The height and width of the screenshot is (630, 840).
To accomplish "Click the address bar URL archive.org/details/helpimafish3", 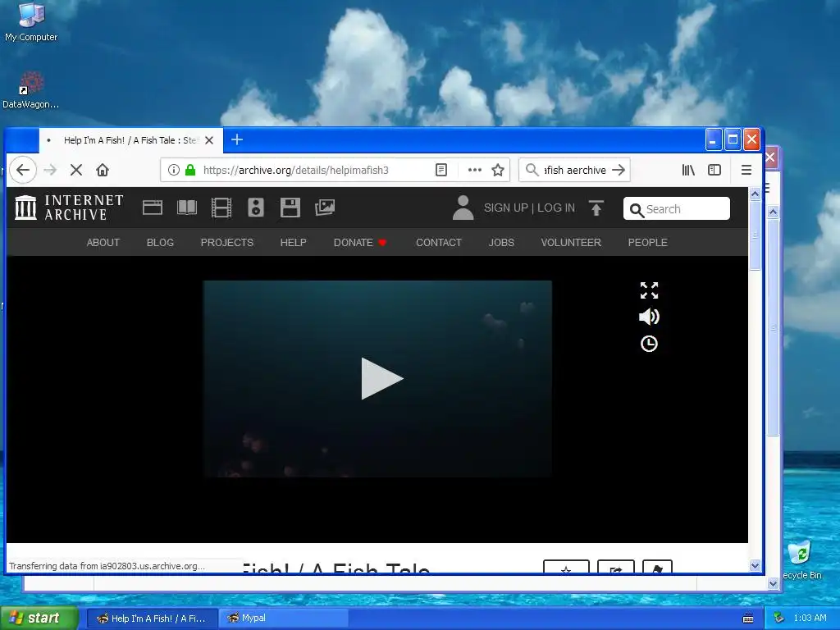I will pyautogui.click(x=295, y=171).
